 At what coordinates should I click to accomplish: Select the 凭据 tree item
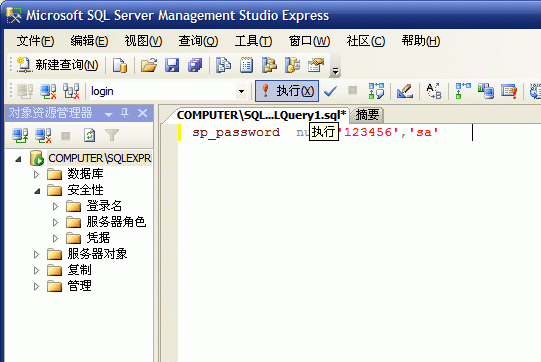point(98,237)
